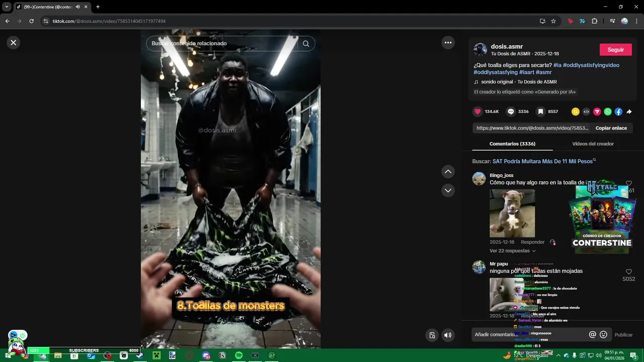
Task: Open Chrome profile avatar
Action: click(x=624, y=21)
